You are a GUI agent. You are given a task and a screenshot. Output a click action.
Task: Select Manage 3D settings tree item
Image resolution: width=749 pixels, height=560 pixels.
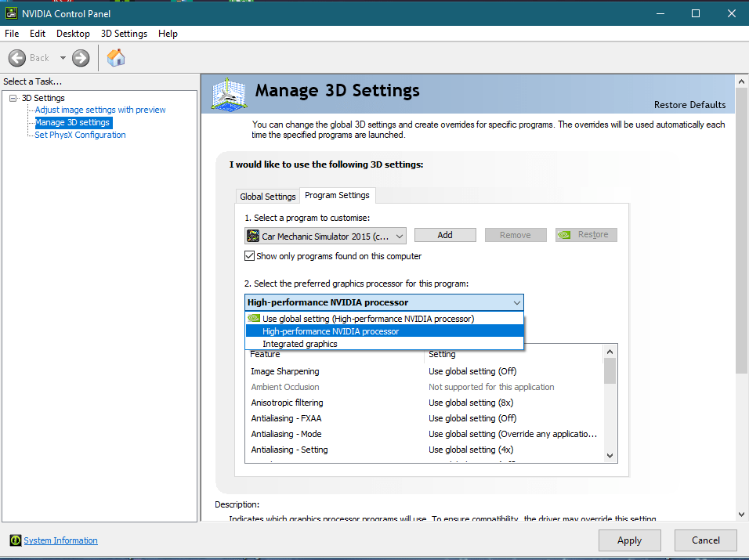[73, 123]
